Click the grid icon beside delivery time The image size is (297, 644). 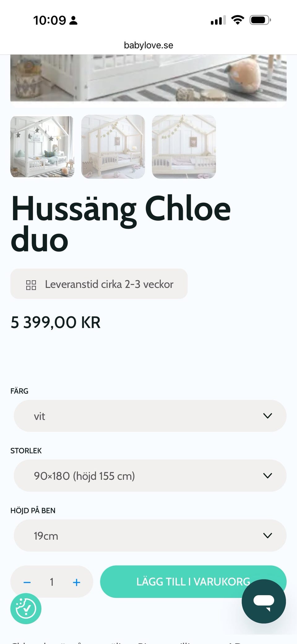pos(31,285)
